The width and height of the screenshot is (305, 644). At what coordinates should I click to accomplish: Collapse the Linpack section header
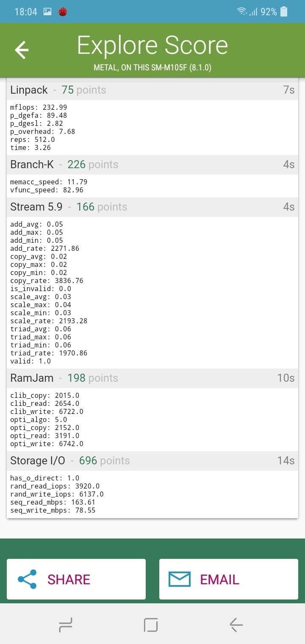[x=152, y=90]
